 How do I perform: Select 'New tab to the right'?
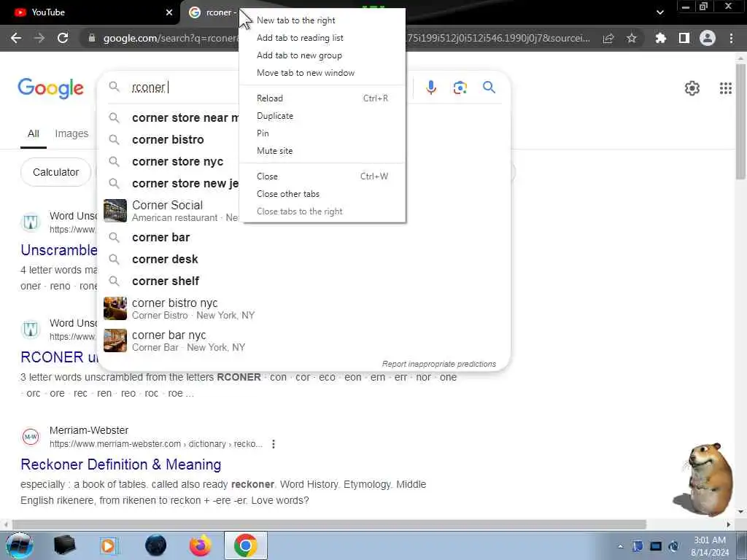(x=322, y=20)
